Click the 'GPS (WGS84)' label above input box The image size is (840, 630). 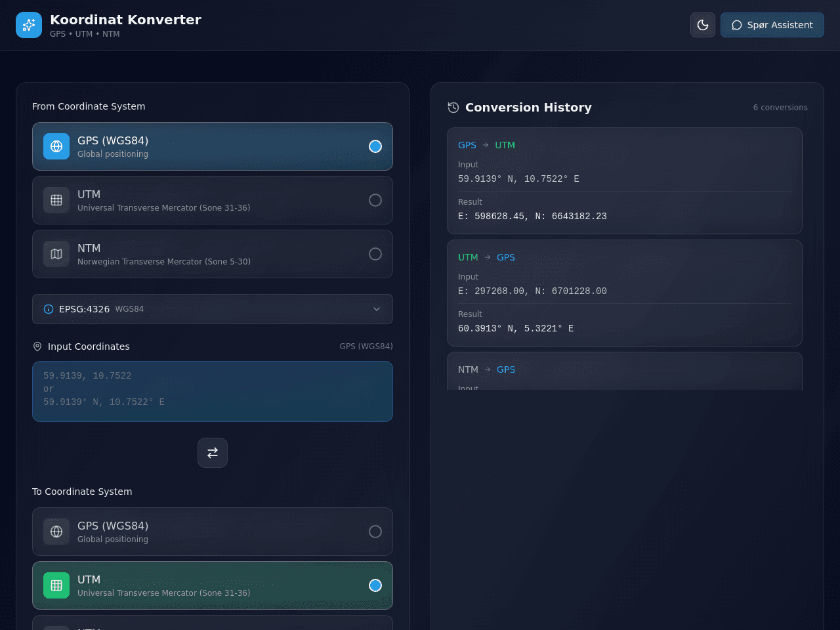pyautogui.click(x=366, y=346)
